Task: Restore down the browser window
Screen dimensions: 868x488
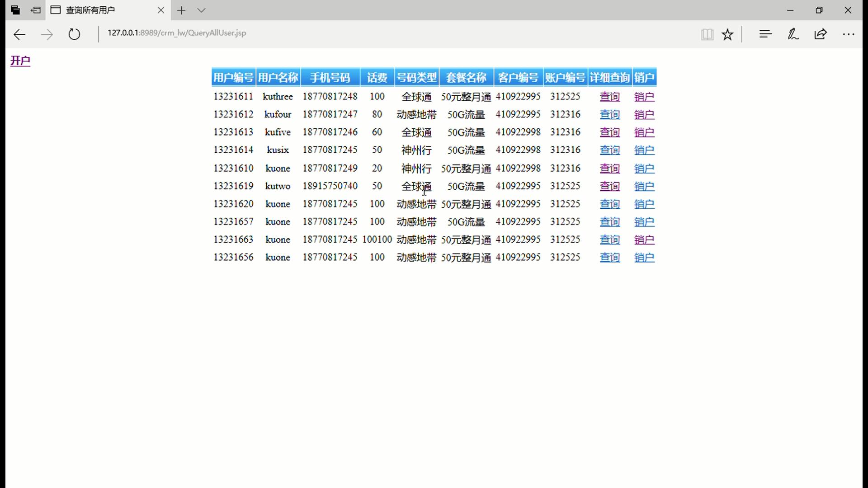Action: click(x=819, y=10)
